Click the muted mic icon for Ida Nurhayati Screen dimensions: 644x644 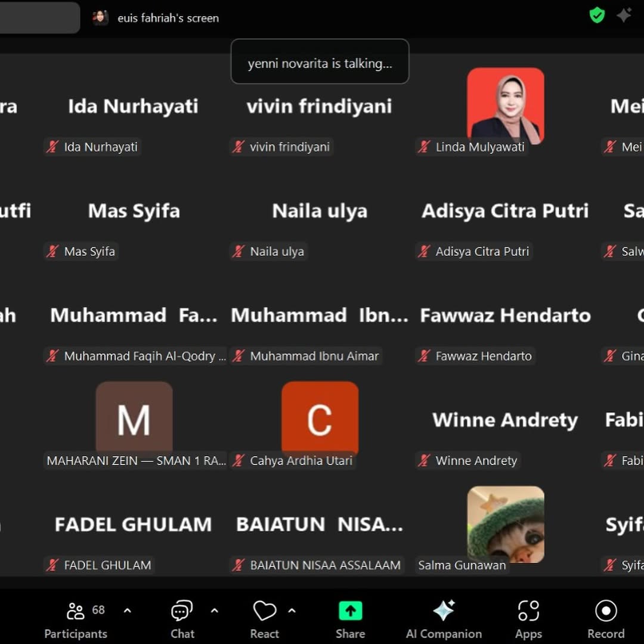[x=53, y=147]
